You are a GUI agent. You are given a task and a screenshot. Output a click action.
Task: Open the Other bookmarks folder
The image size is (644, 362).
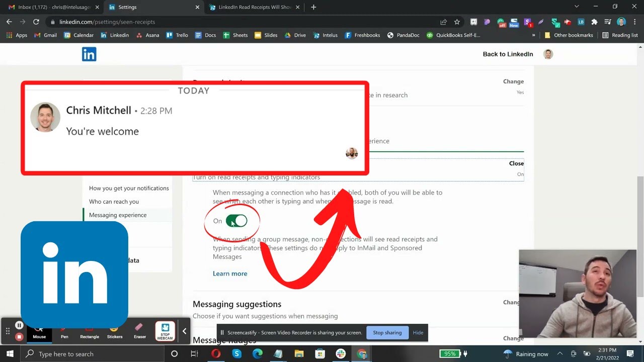(x=569, y=35)
